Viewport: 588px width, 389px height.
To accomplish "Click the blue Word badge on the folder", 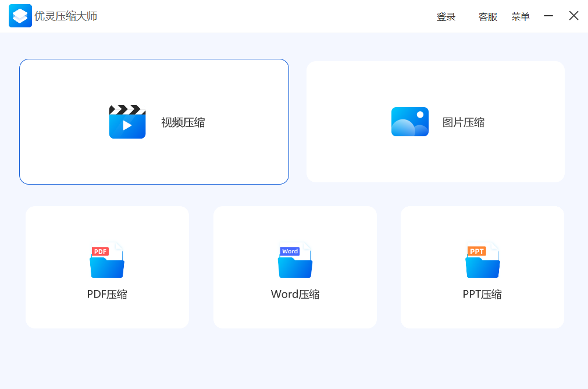I will coord(289,250).
